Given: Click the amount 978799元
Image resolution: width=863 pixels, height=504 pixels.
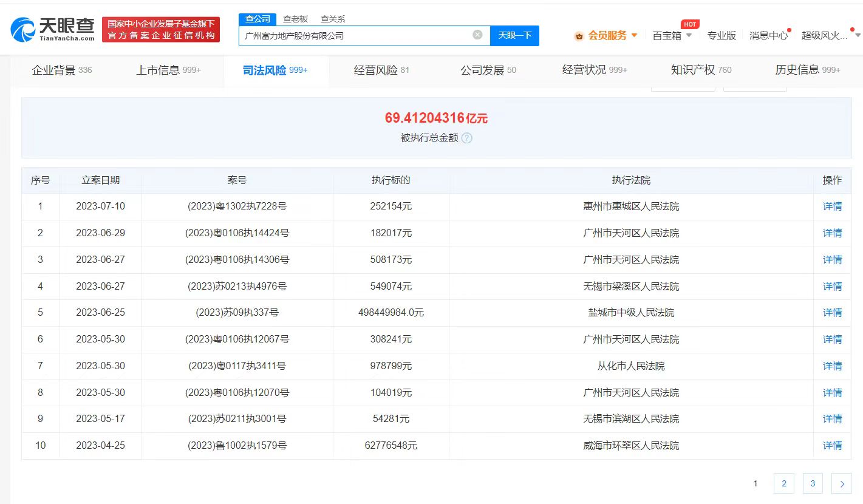Looking at the screenshot, I should pyautogui.click(x=391, y=366).
